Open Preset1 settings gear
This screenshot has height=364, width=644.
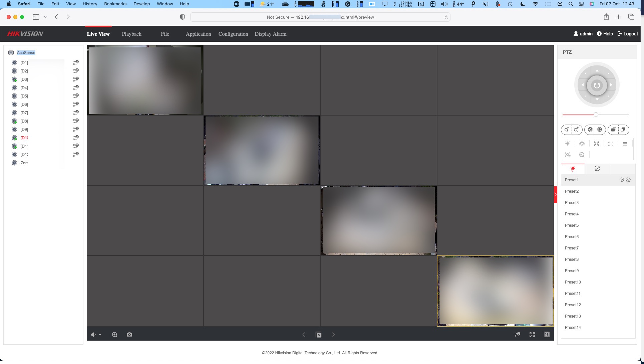coord(628,180)
